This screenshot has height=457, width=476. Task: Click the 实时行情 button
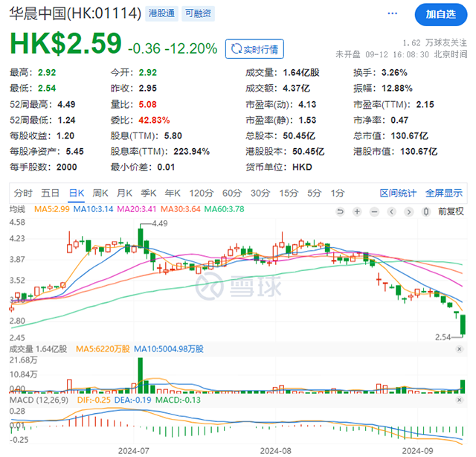254,48
